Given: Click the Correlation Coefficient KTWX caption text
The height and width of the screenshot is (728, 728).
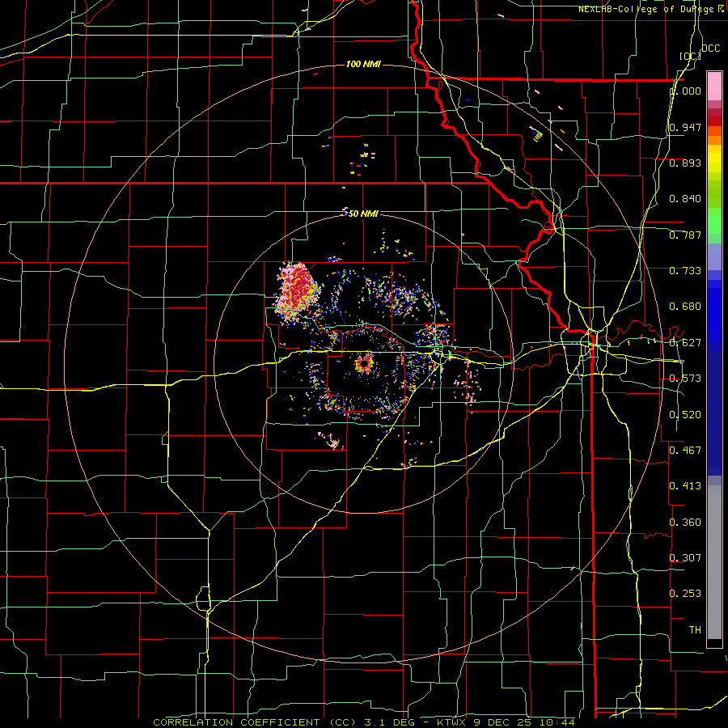Looking at the screenshot, I should point(364,722).
